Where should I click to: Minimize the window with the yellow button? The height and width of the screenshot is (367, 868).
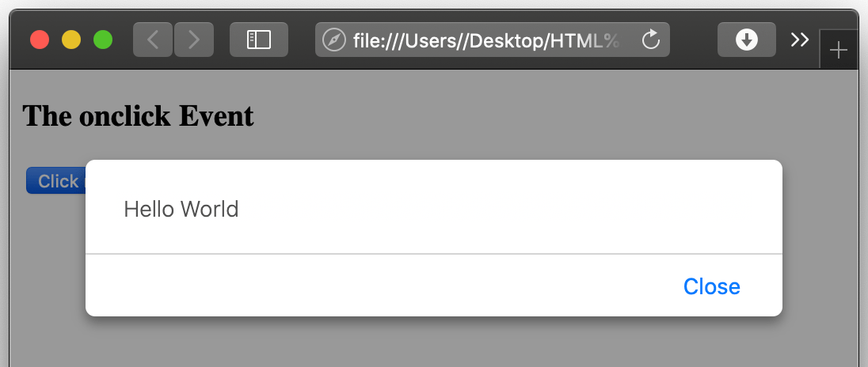[71, 40]
